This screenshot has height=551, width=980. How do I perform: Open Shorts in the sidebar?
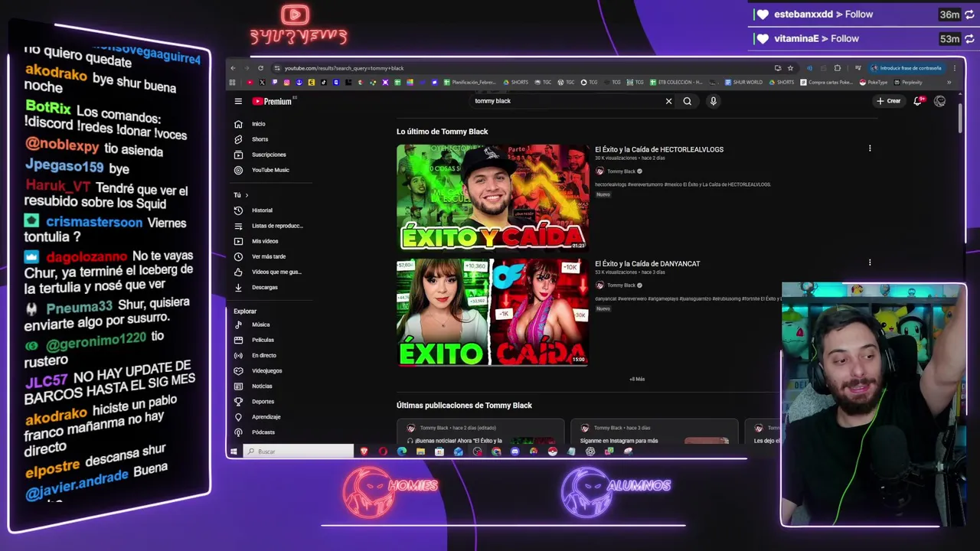(260, 139)
